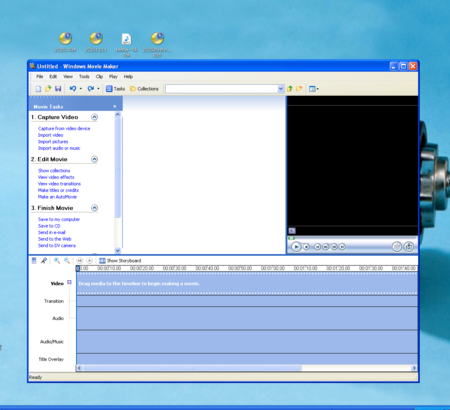
Task: Collapse the Edit Movie section
Action: click(x=94, y=159)
